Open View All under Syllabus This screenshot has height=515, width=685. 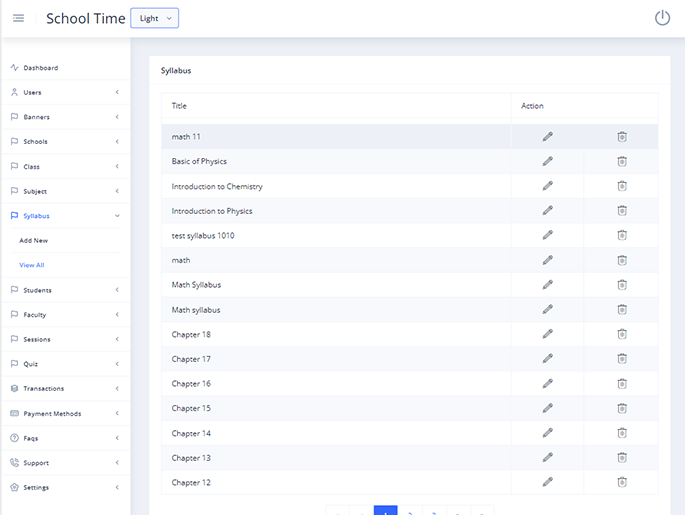[x=32, y=265]
